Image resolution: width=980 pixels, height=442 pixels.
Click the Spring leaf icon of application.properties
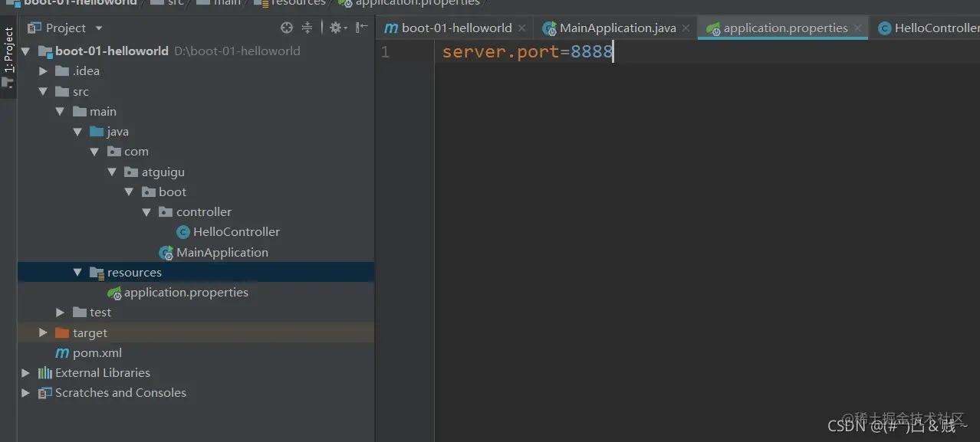pyautogui.click(x=114, y=293)
